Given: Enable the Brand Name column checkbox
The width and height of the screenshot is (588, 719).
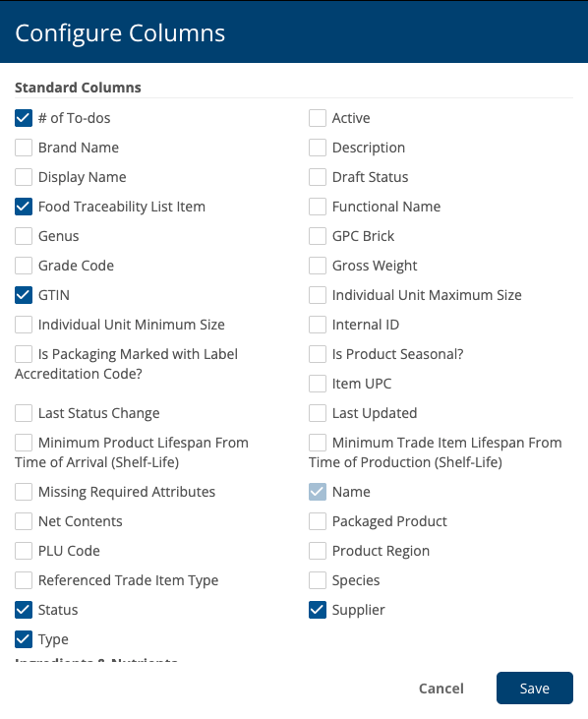Looking at the screenshot, I should (24, 148).
